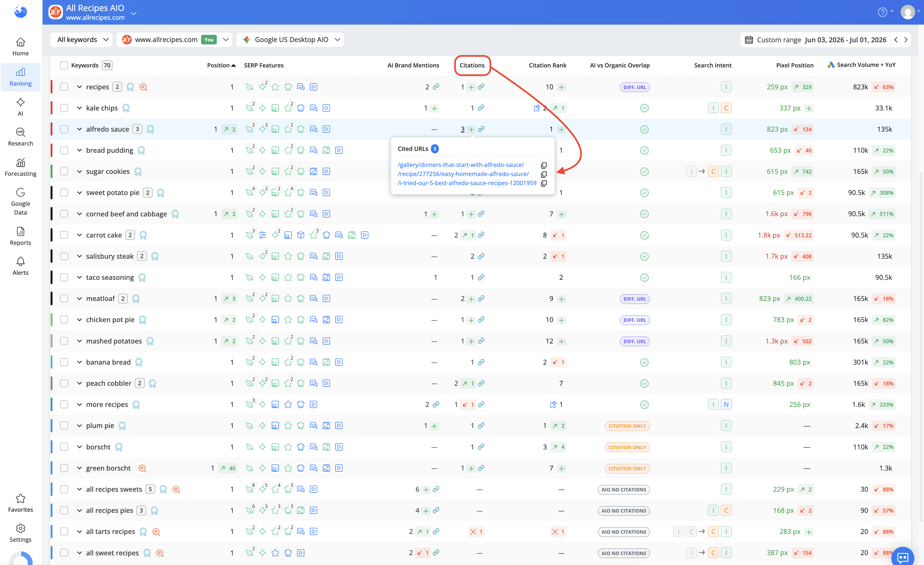Viewport: 924px width, 565px height.
Task: Copy the gallery dinners alfredo sauce URL
Action: tap(544, 165)
